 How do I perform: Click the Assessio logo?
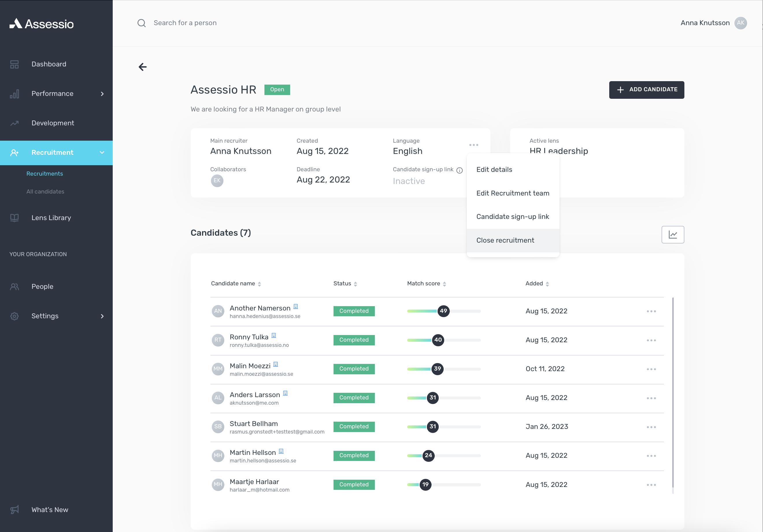pos(42,24)
